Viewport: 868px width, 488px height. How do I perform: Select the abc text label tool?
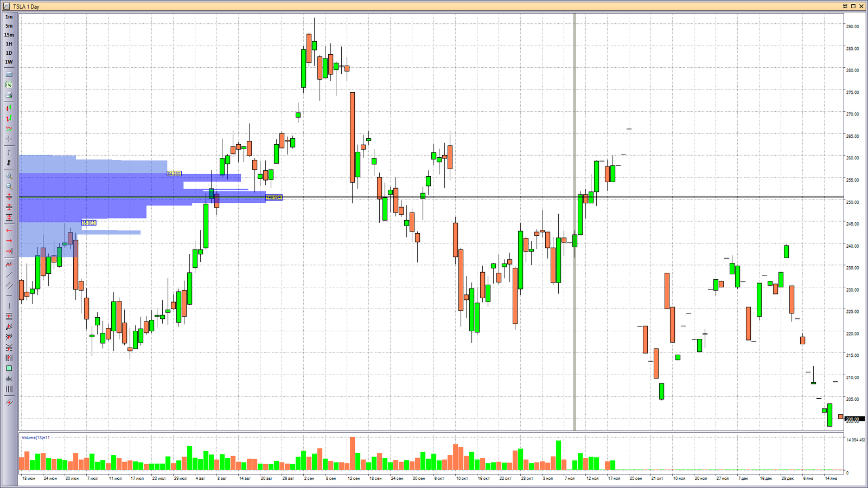coord(9,378)
